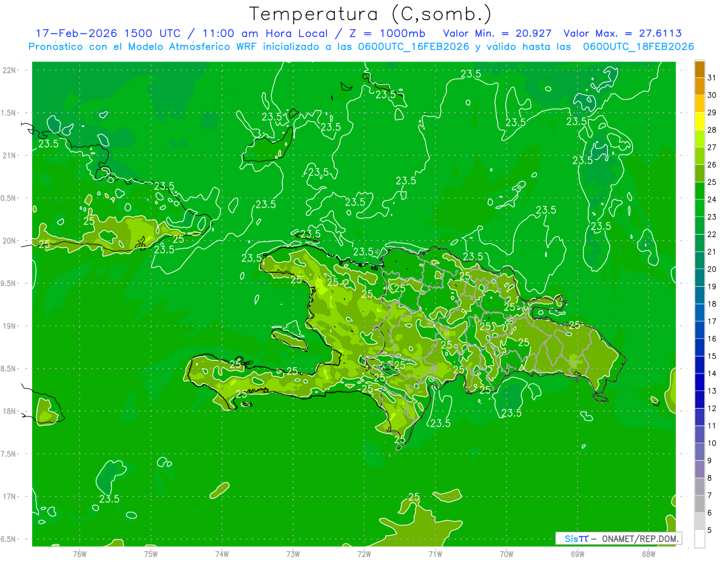Pick the purple color bar segment between 9 and 10
Image resolution: width=728 pixels, height=562 pixels.
pos(699,452)
